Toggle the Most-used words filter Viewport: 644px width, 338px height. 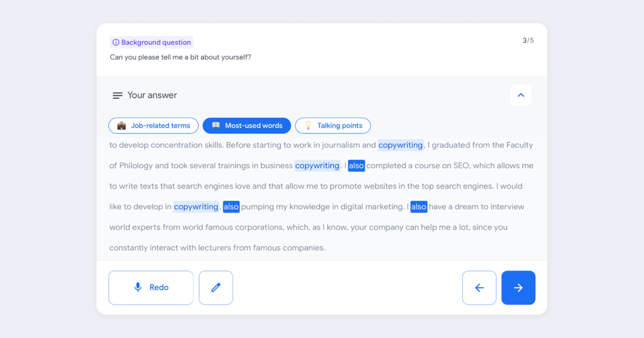247,126
